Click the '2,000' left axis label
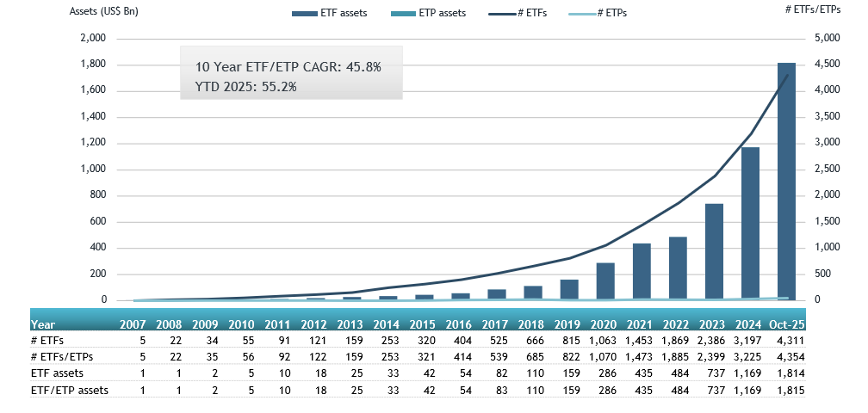868x413 pixels. pyautogui.click(x=94, y=38)
